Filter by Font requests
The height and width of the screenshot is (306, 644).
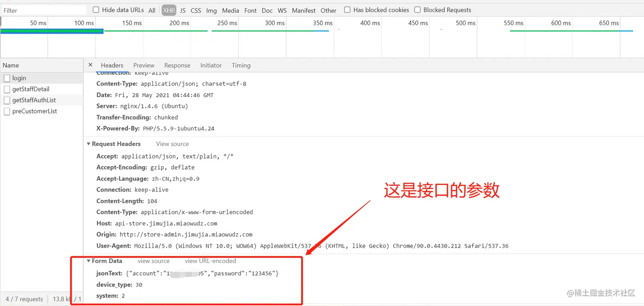[x=250, y=10]
